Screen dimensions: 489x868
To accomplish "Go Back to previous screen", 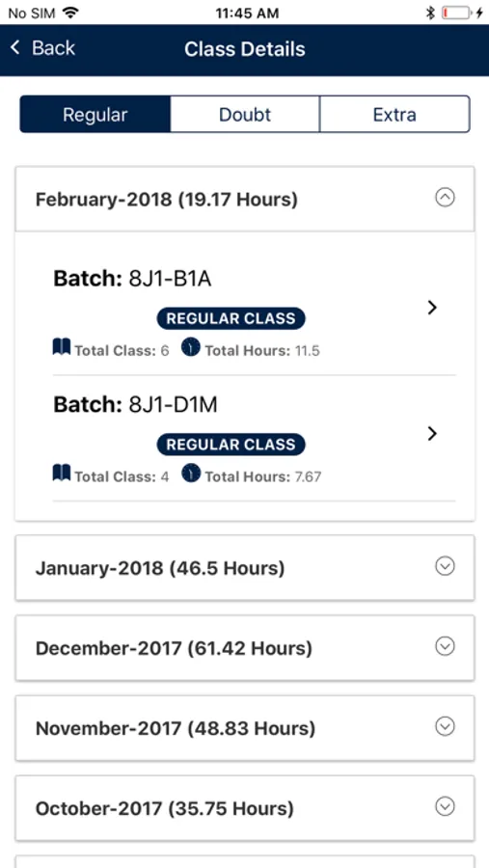I will pos(42,48).
